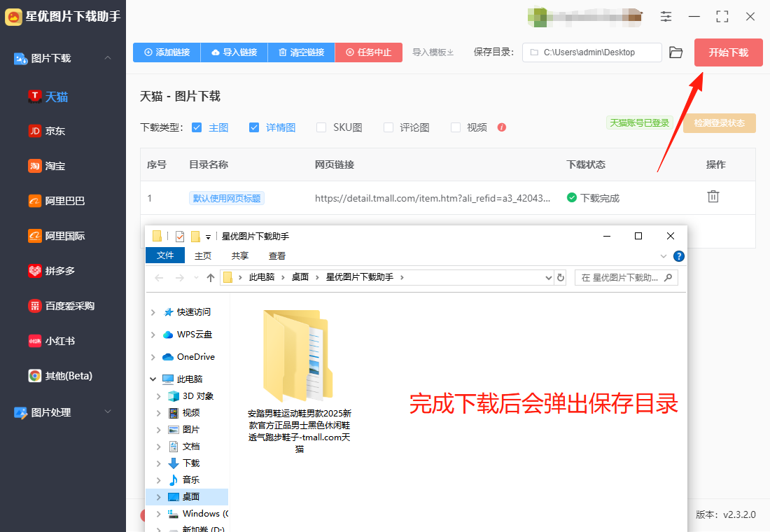This screenshot has height=532, width=770.
Task: Collapse 此电脑 in the Explorer tree
Action: coord(153,379)
